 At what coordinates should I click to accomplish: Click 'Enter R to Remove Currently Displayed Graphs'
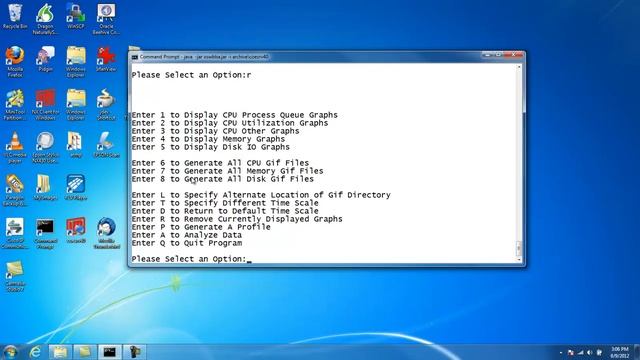click(x=237, y=219)
